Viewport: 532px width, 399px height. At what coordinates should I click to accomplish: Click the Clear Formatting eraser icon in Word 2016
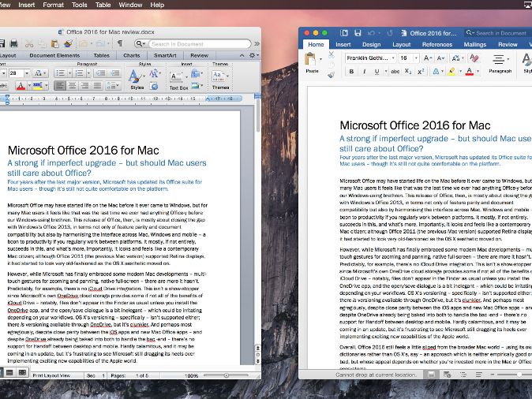pos(474,58)
